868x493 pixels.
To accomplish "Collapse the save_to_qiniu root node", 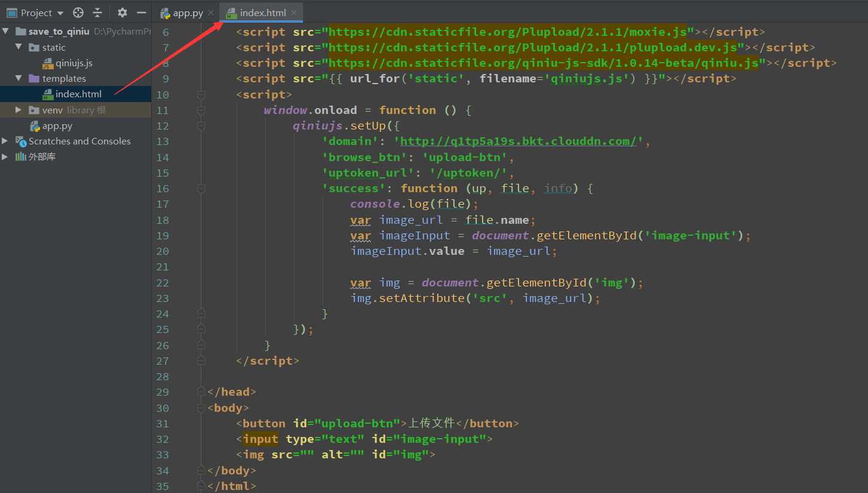I will 5,32.
